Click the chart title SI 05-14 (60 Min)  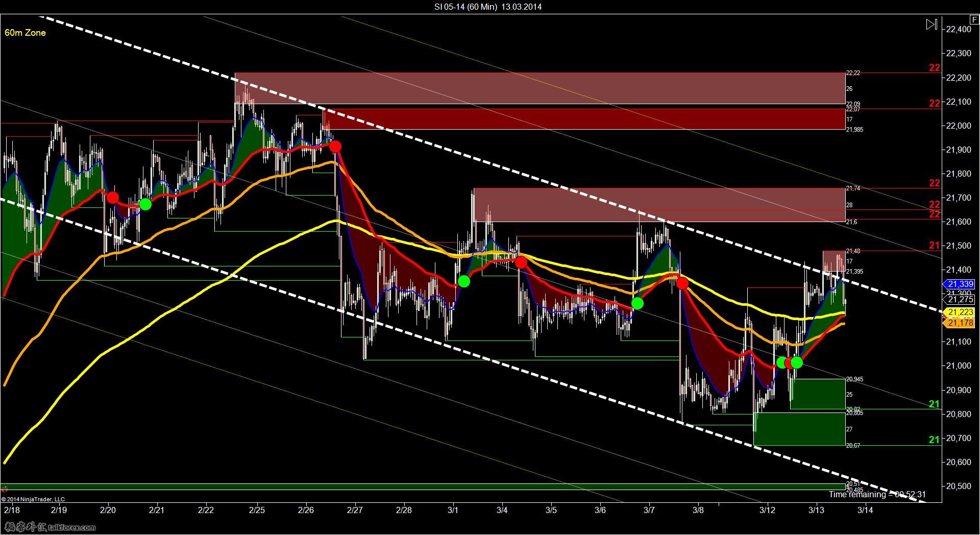coord(464,7)
